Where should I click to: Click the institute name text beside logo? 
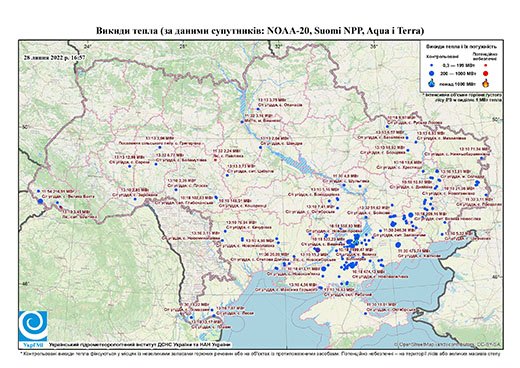(x=139, y=345)
